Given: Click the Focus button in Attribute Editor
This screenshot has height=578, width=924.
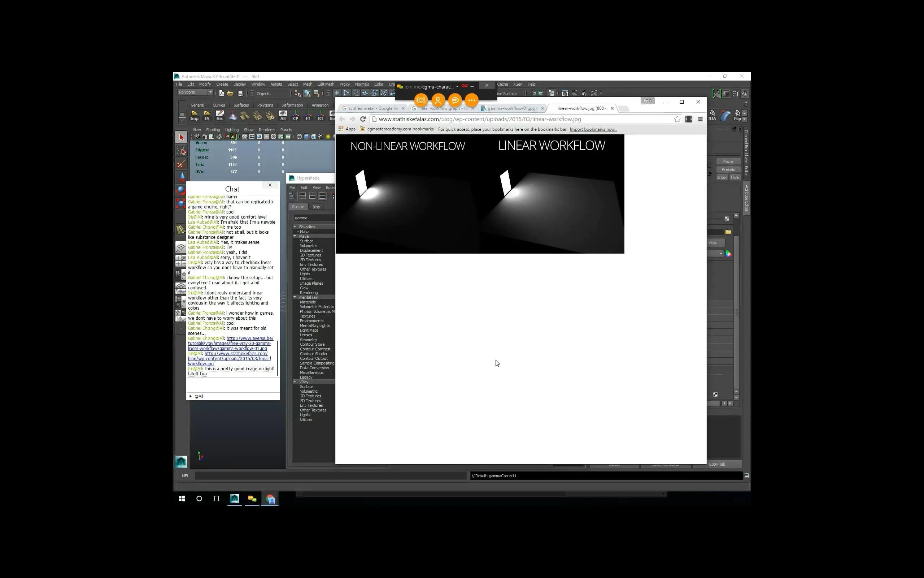Looking at the screenshot, I should point(728,162).
